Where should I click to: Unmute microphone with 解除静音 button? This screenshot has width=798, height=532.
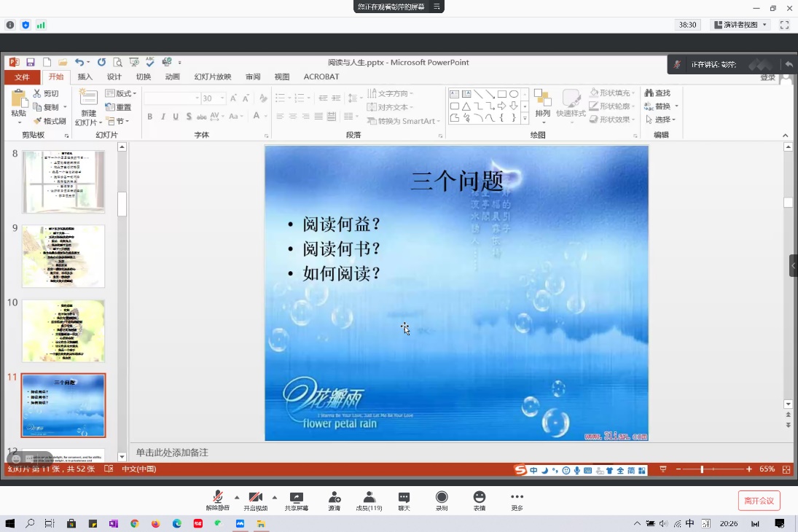coord(217,500)
